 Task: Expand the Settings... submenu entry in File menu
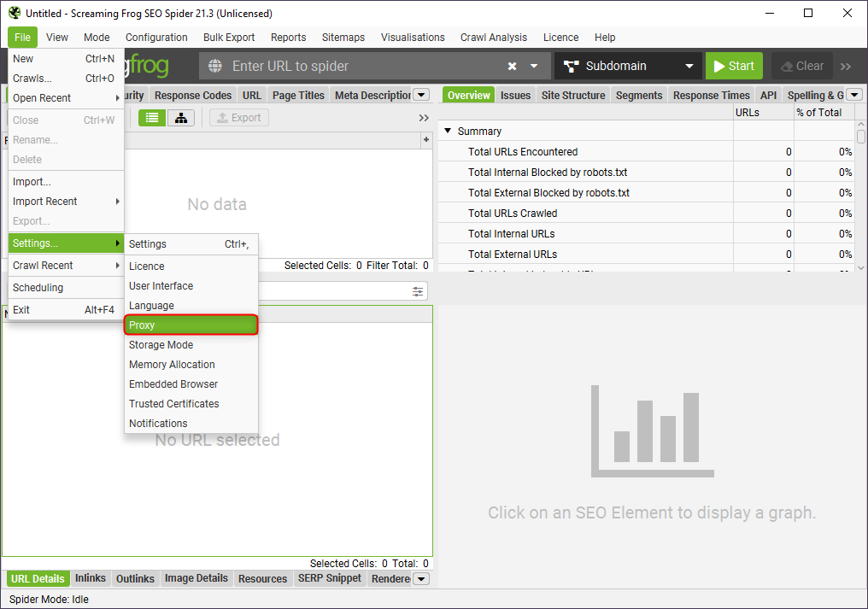[66, 243]
